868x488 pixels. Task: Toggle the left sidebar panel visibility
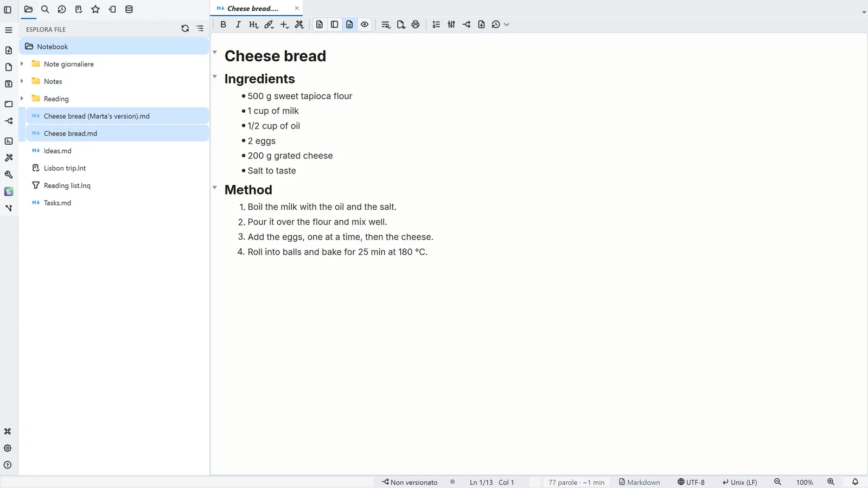pyautogui.click(x=8, y=9)
